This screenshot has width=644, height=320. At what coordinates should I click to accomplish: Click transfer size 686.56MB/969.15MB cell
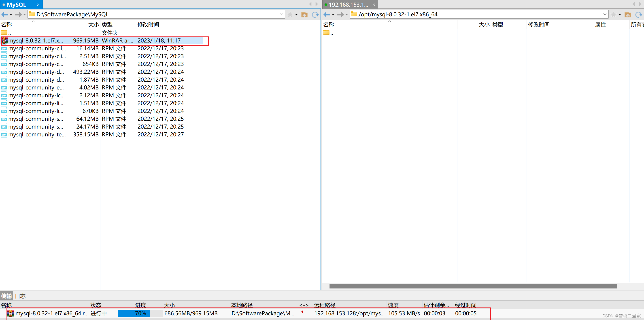[x=191, y=313]
